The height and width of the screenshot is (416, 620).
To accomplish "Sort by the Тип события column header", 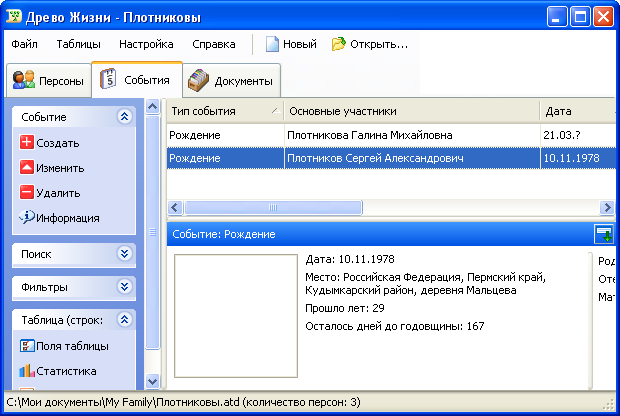I will [x=225, y=111].
